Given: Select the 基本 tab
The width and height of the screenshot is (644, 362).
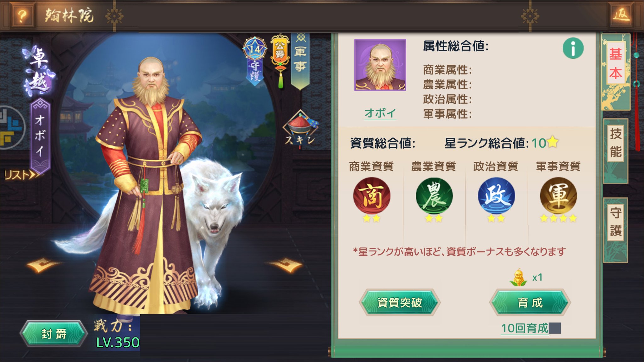Looking at the screenshot, I should coord(616,63).
